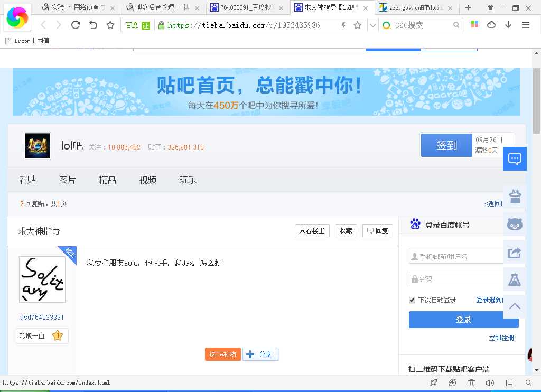The height and width of the screenshot is (392, 541).
Task: Go back using browser back arrow
Action: pos(43,25)
